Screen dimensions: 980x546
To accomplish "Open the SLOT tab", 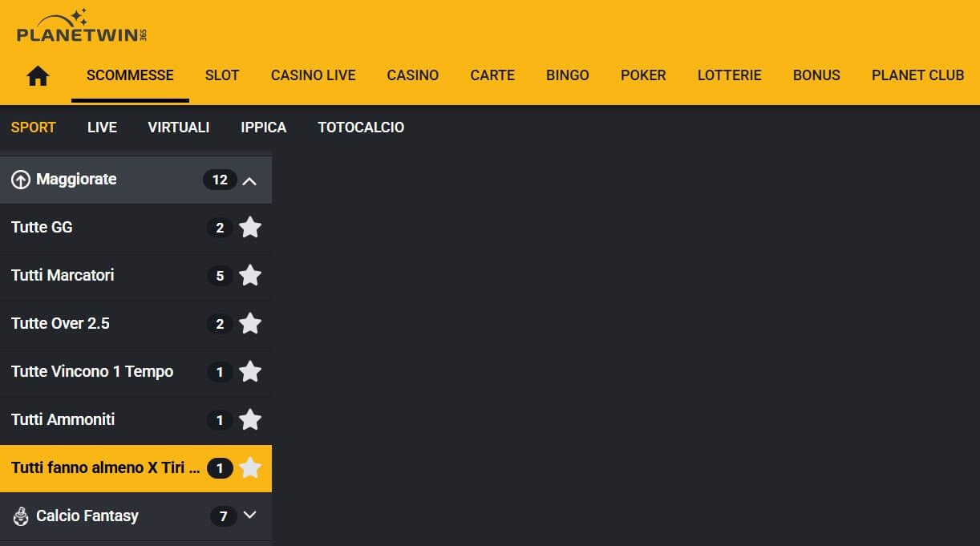I will pyautogui.click(x=222, y=75).
